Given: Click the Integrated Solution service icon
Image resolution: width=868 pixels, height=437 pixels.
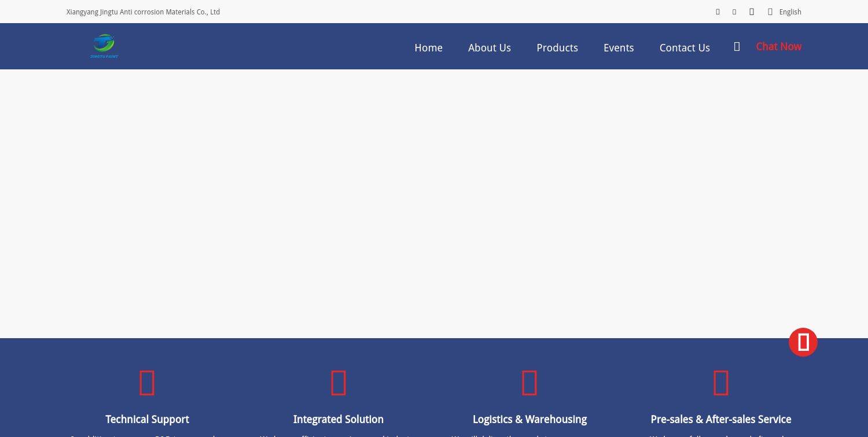Looking at the screenshot, I should coord(338,383).
